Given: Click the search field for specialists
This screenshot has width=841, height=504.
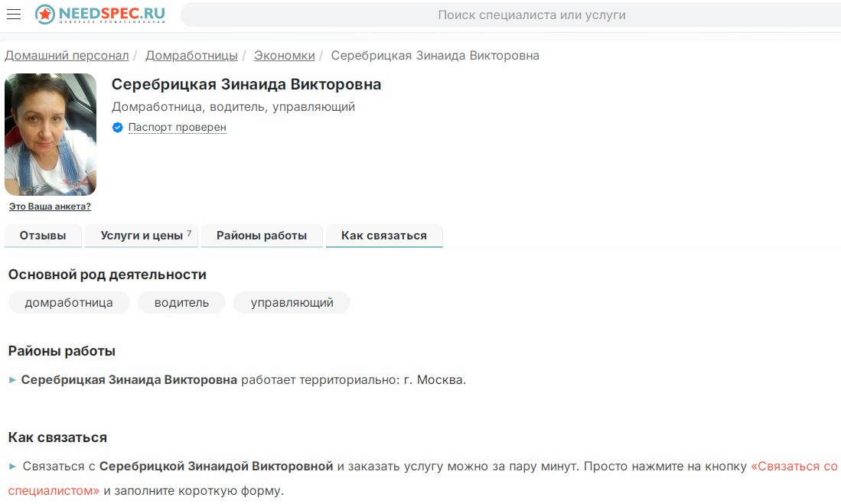Looking at the screenshot, I should pyautogui.click(x=510, y=15).
